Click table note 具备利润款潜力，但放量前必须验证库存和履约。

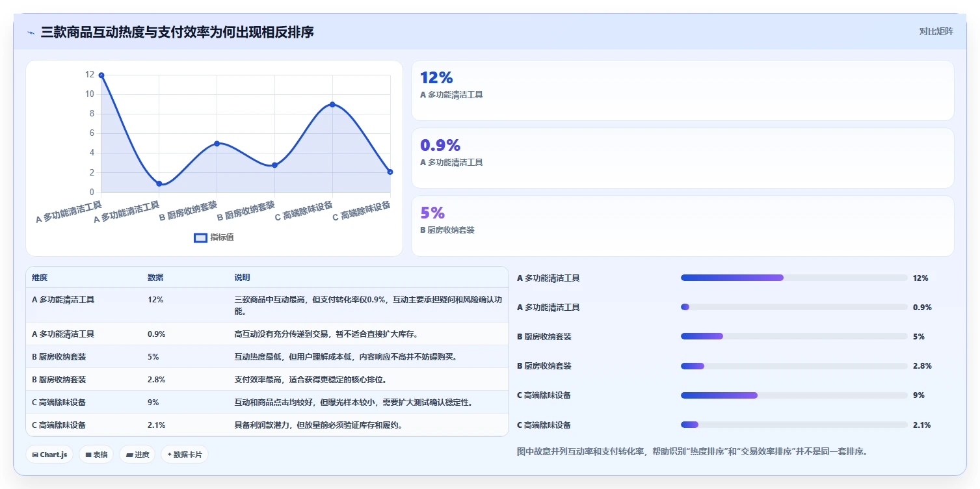click(319, 425)
